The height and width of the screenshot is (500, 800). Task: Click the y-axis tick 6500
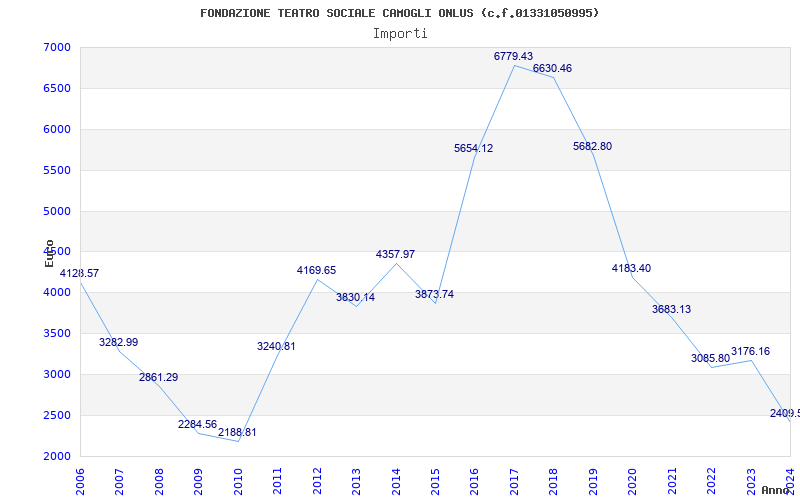[x=56, y=88]
